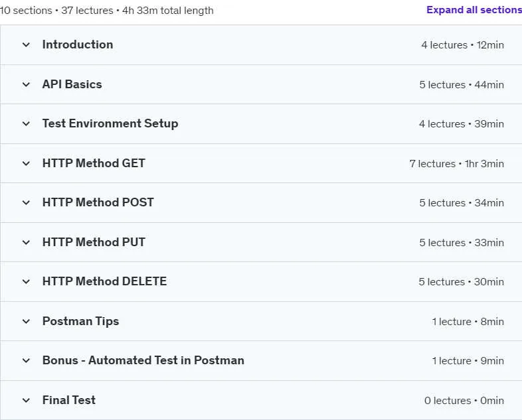The height and width of the screenshot is (420, 522).
Task: Click the chevron next to HTTP Method PUT
Action: tap(26, 242)
